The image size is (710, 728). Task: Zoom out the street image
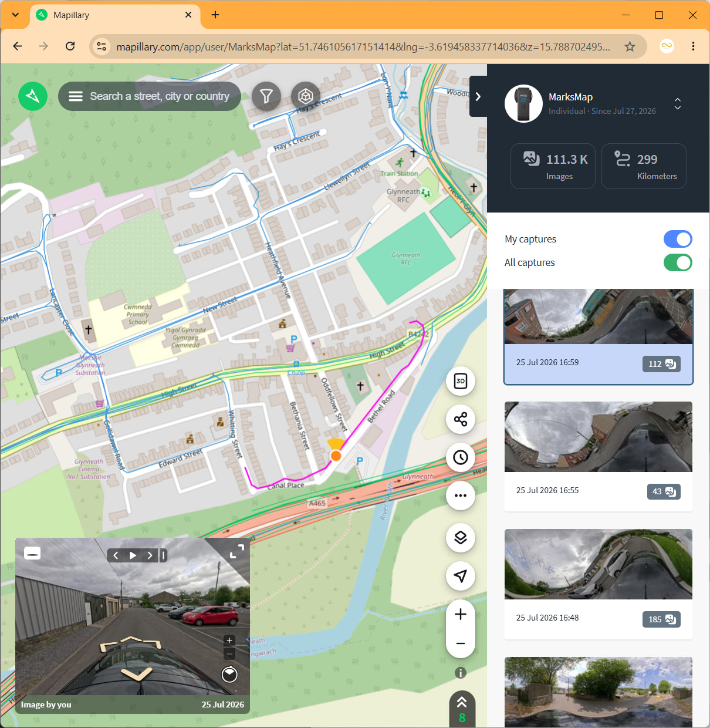pyautogui.click(x=229, y=653)
